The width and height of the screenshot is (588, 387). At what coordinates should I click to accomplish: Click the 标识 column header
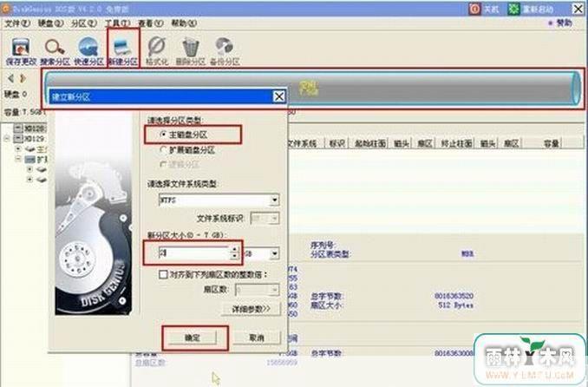coord(336,143)
